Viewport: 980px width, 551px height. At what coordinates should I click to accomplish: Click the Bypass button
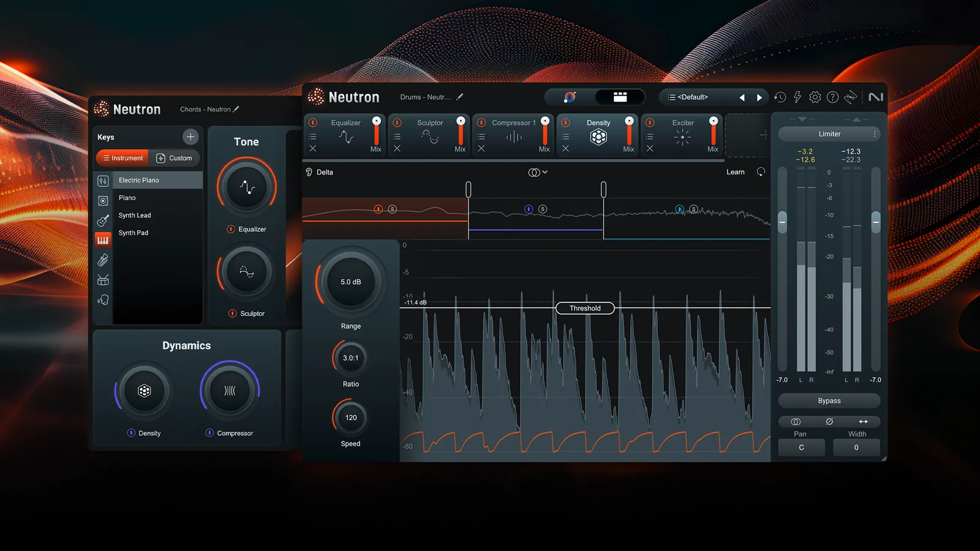[829, 400]
